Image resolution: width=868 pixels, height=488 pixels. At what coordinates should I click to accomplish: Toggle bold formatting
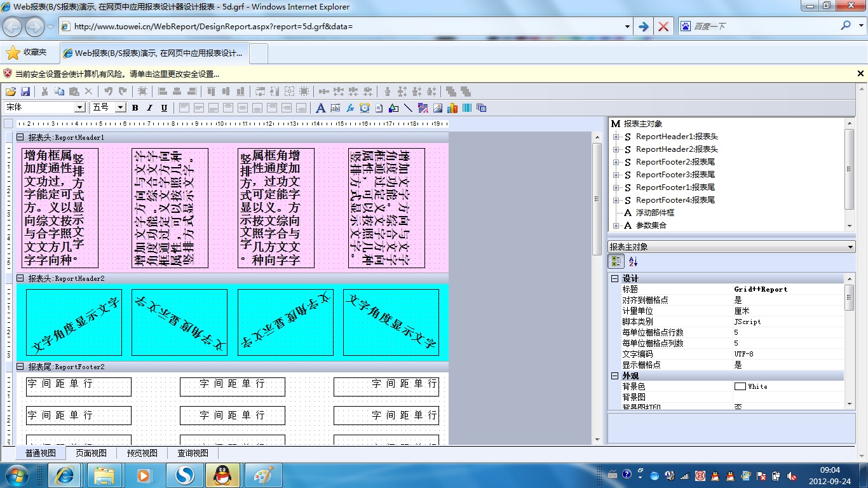tap(135, 108)
